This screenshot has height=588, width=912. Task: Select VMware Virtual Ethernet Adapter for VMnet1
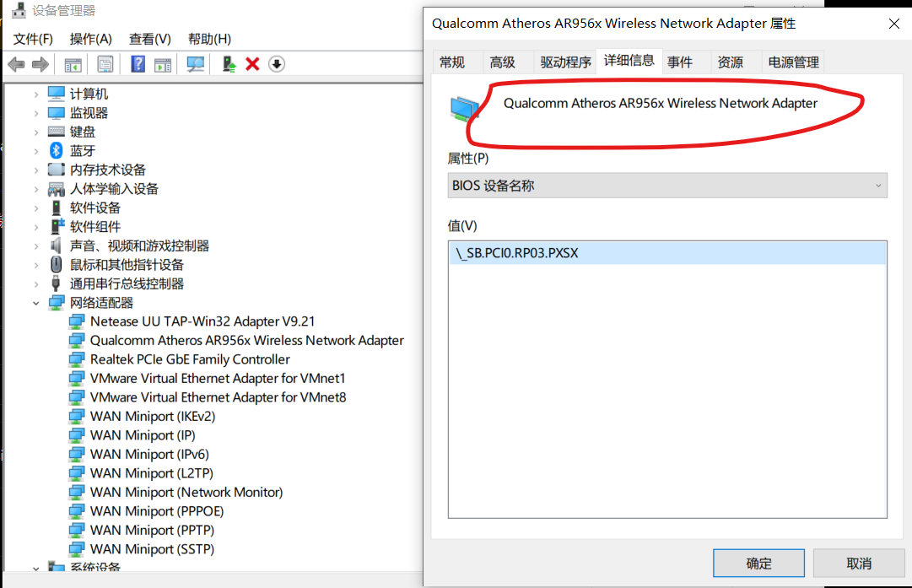pyautogui.click(x=218, y=379)
